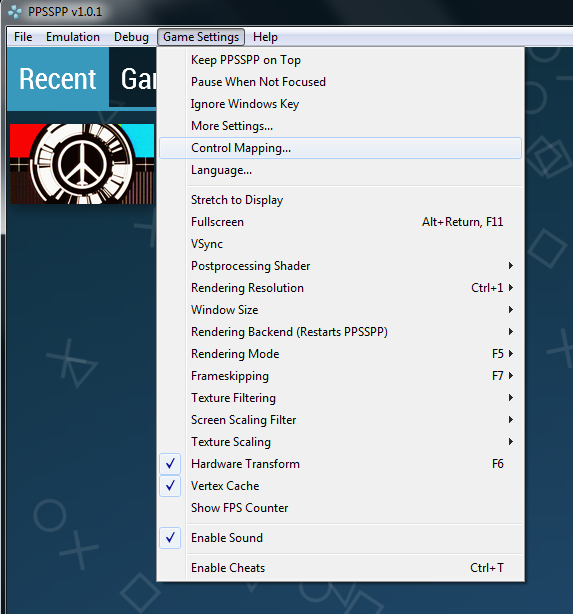
Task: Expand the Postprocessing Shader submenu
Action: [340, 266]
